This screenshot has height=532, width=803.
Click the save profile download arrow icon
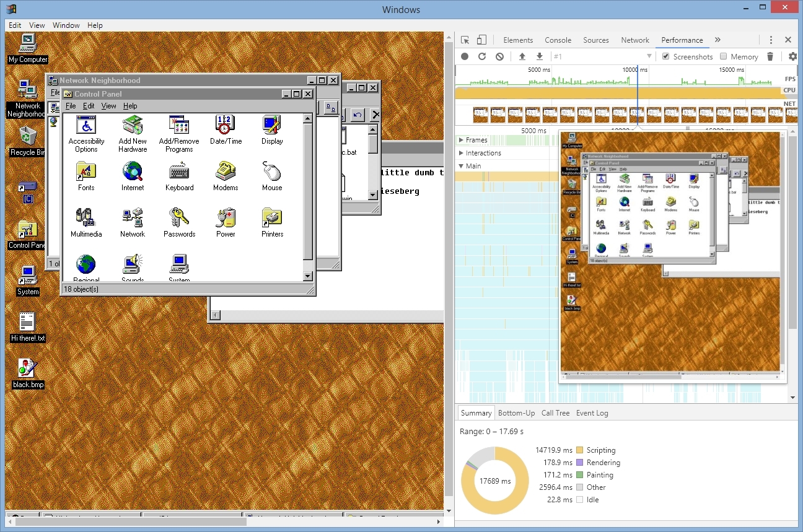click(540, 56)
